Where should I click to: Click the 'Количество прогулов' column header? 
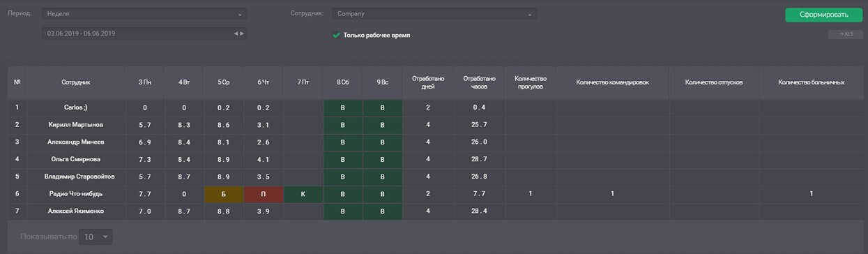point(530,82)
